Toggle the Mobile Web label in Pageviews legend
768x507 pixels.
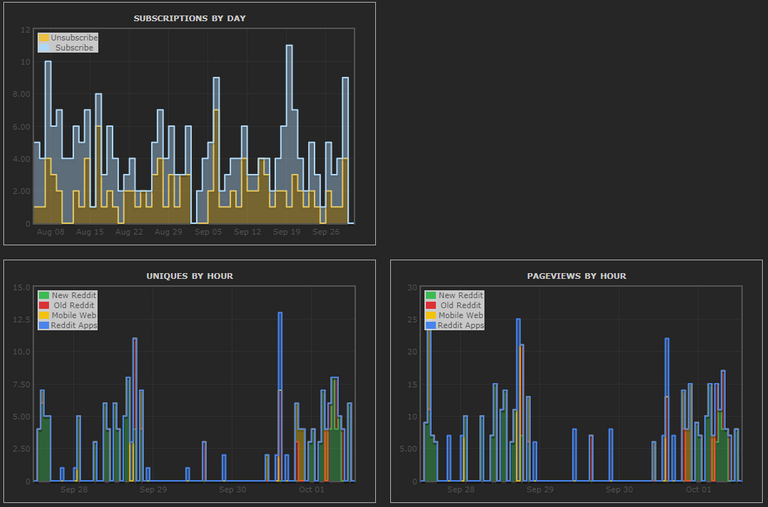coord(461,315)
